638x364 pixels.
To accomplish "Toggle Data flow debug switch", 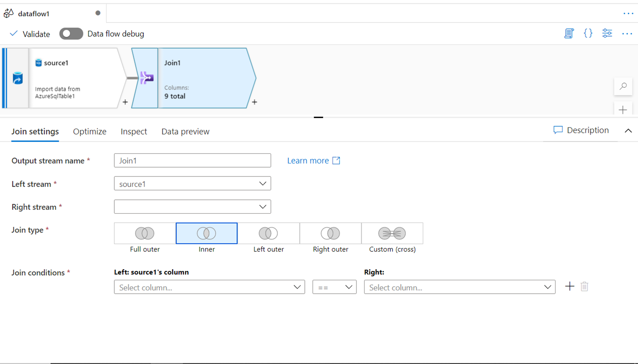I will (x=71, y=34).
